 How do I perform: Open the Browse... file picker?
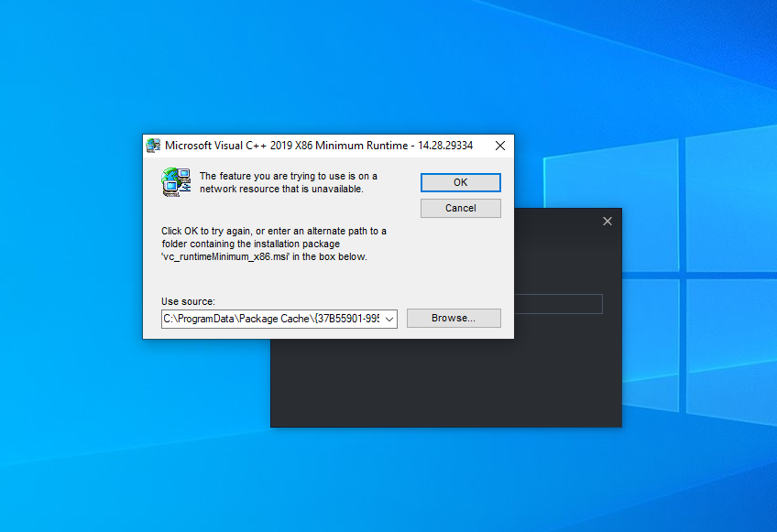pyautogui.click(x=454, y=318)
